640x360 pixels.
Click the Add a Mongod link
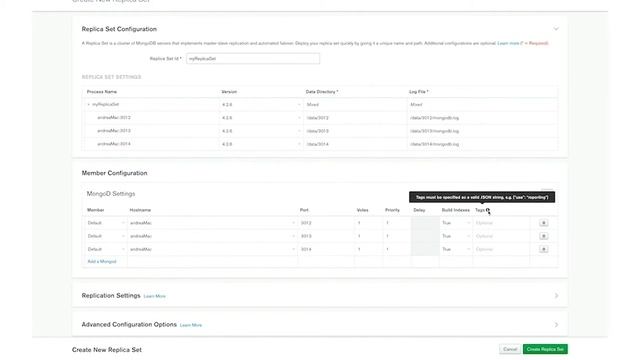[x=102, y=261]
